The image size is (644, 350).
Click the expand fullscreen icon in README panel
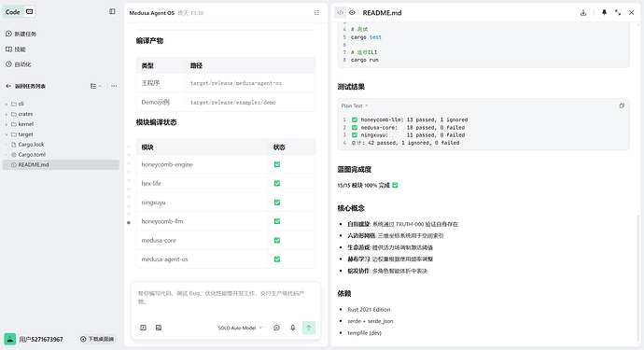click(618, 13)
